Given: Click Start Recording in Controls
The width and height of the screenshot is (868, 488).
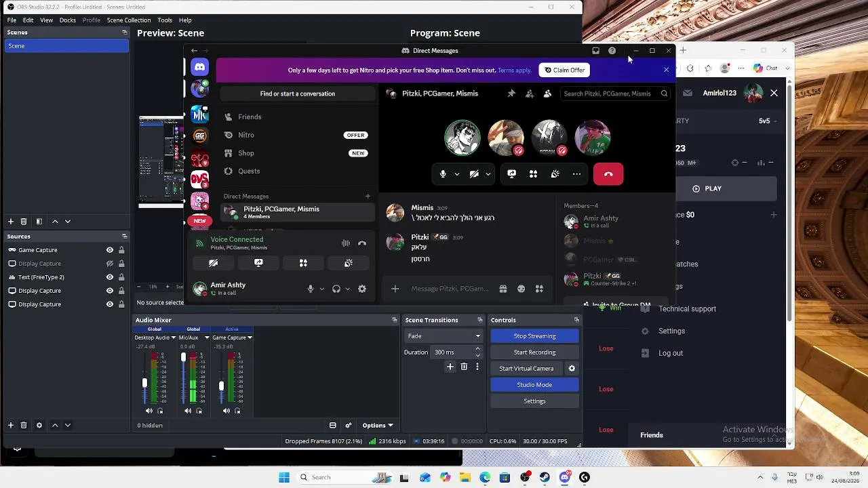Looking at the screenshot, I should pyautogui.click(x=534, y=352).
